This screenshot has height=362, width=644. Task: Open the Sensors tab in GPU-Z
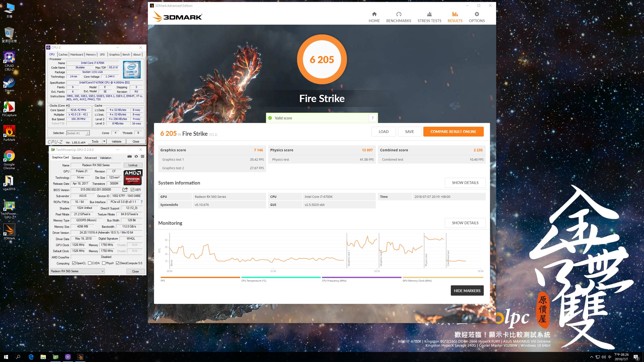76,158
